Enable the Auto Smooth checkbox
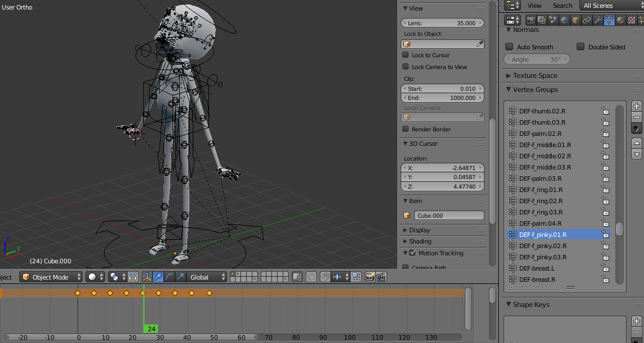Image resolution: width=644 pixels, height=343 pixels. [509, 47]
